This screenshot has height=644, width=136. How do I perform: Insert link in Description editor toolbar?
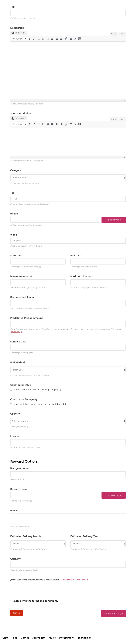[x=66, y=39]
